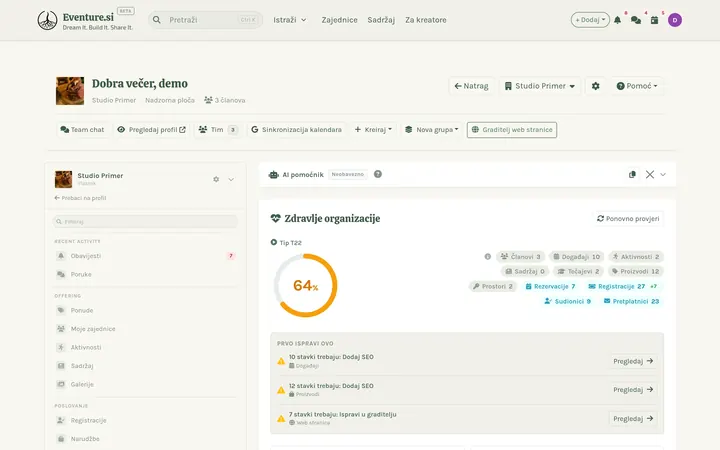Open the sidebar Studio Primer gear icon
This screenshot has width=720, height=450.
pos(216,179)
